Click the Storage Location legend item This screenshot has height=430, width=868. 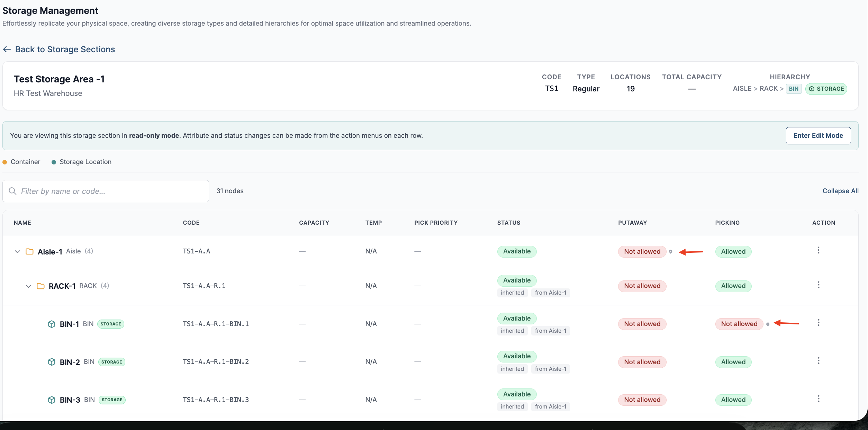pos(81,162)
